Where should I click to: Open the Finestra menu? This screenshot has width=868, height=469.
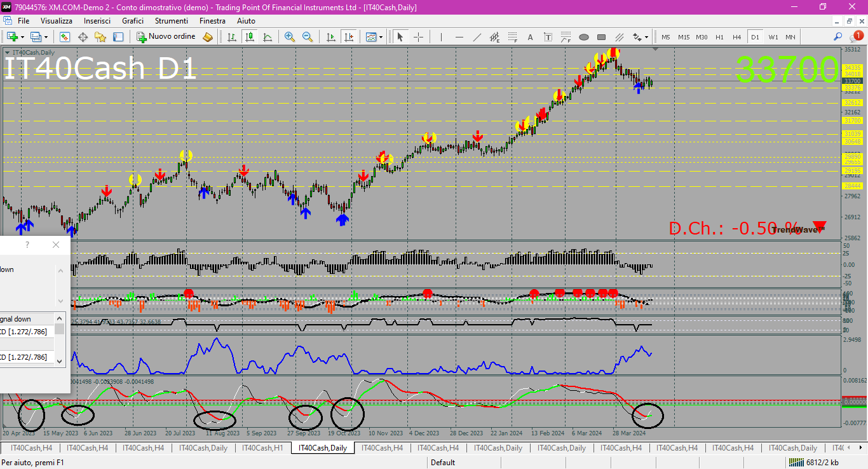click(212, 20)
